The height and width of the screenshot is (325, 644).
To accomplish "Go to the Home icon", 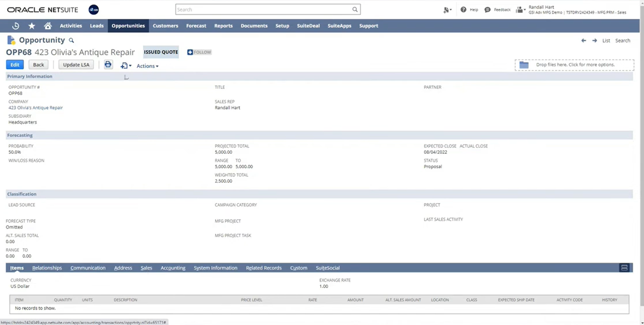I will click(48, 26).
